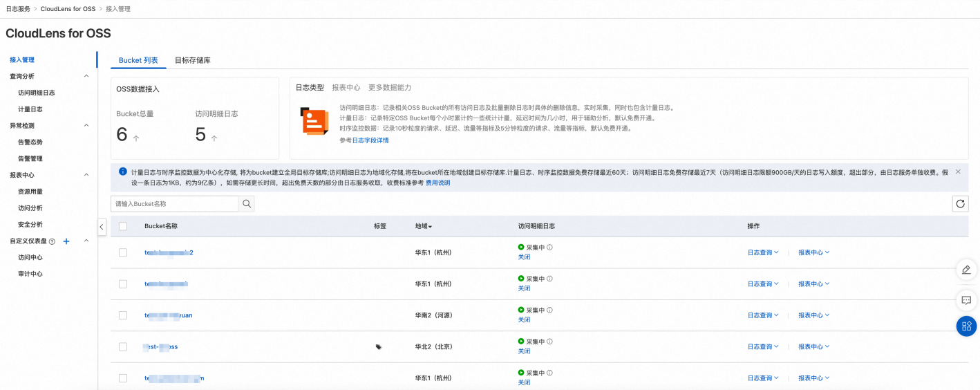Click the green 采集中 status icon in 北京 row
Viewport: 980px width, 390px height.
tap(521, 341)
